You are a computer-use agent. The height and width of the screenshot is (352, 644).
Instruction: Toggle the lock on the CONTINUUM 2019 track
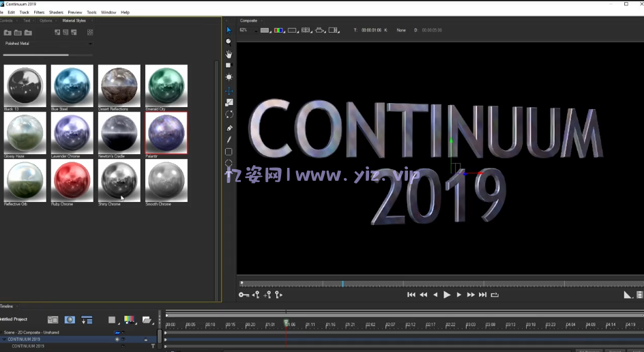146,340
